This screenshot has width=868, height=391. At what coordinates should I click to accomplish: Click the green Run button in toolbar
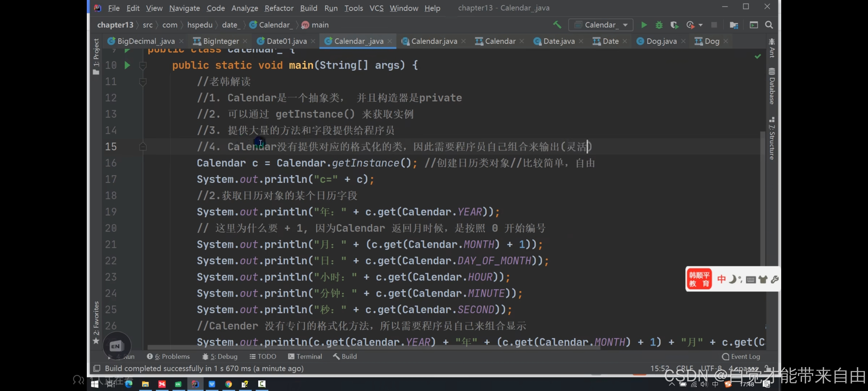(x=644, y=25)
